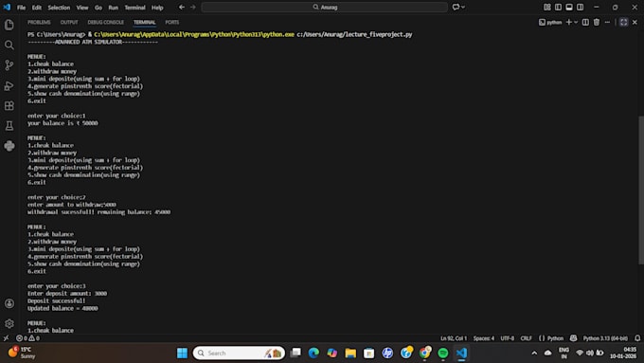This screenshot has width=644, height=363.
Task: Go back using the navigation arrow
Action: point(182,7)
